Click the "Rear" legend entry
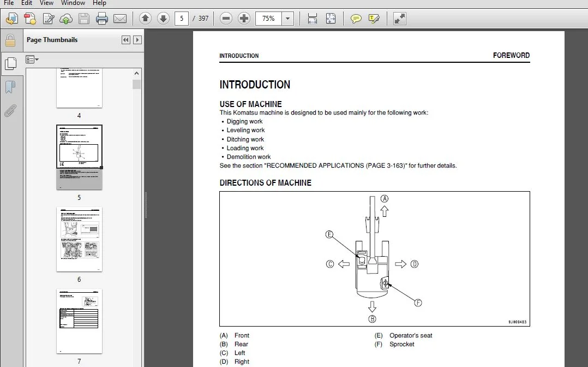Image resolution: width=588 pixels, height=367 pixels. tap(241, 344)
